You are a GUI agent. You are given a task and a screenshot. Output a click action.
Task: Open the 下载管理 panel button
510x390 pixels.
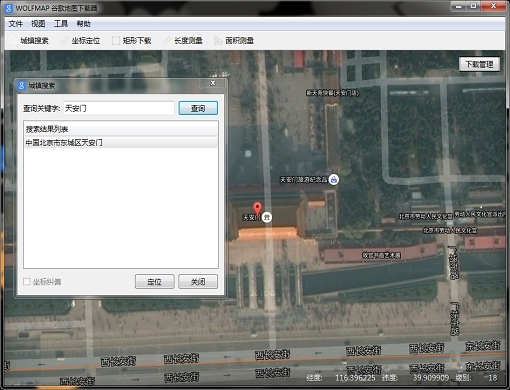pos(479,64)
